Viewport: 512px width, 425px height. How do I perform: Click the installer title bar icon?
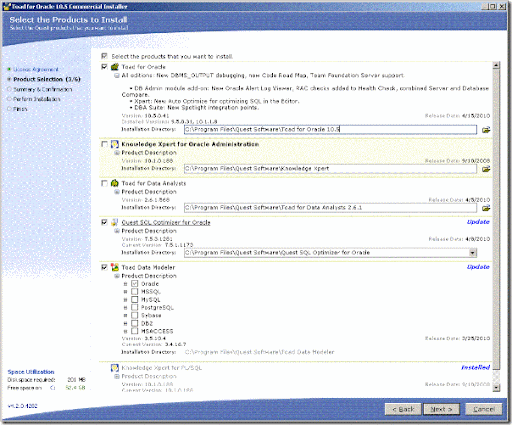(x=7, y=6)
